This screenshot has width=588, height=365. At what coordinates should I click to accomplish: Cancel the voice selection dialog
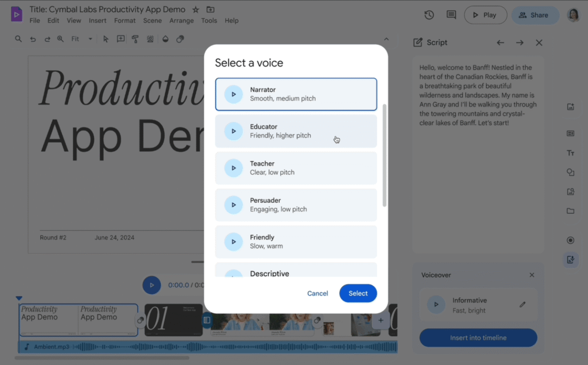click(317, 293)
